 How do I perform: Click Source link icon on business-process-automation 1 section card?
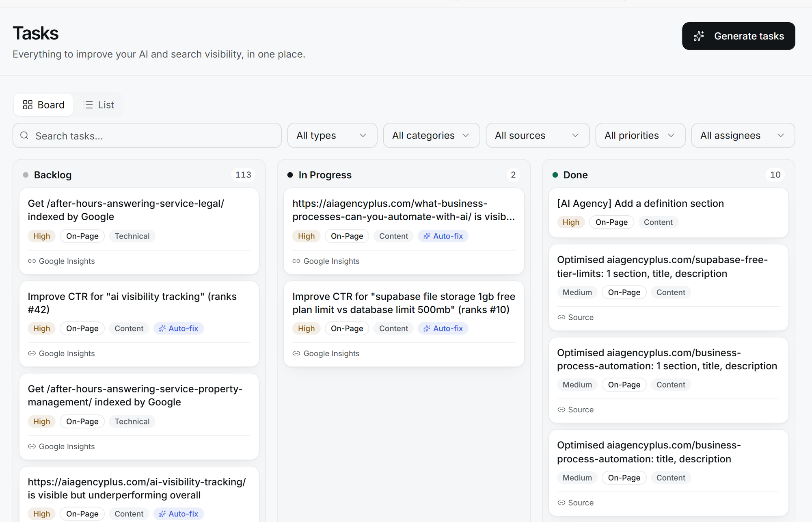click(561, 409)
